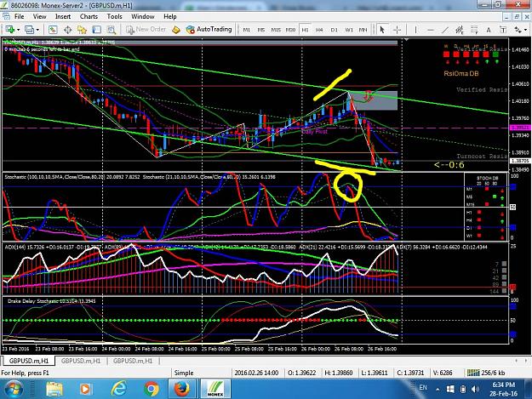This screenshot has height=399, width=532.
Task: Switch chart to M15 timeframe
Action: click(x=276, y=30)
